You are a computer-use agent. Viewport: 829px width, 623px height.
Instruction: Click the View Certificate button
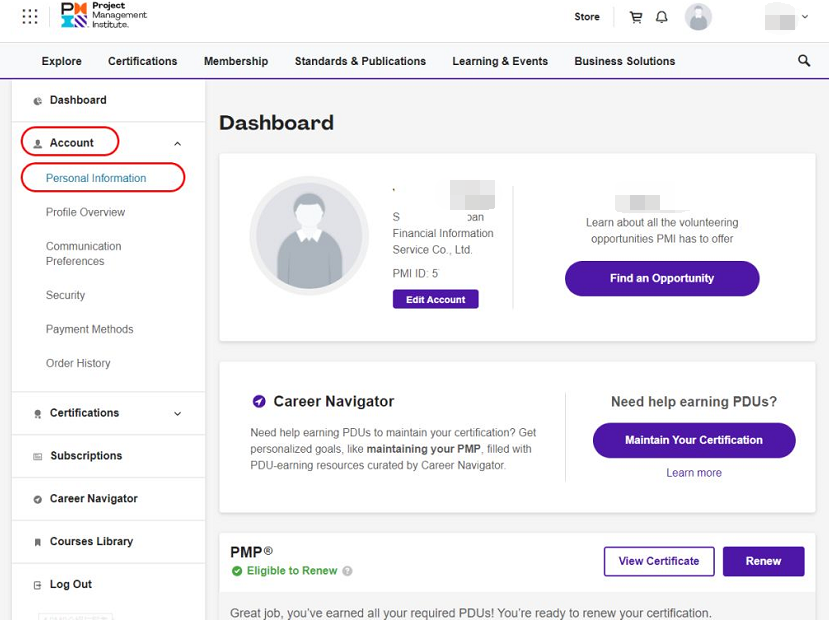[x=658, y=561]
